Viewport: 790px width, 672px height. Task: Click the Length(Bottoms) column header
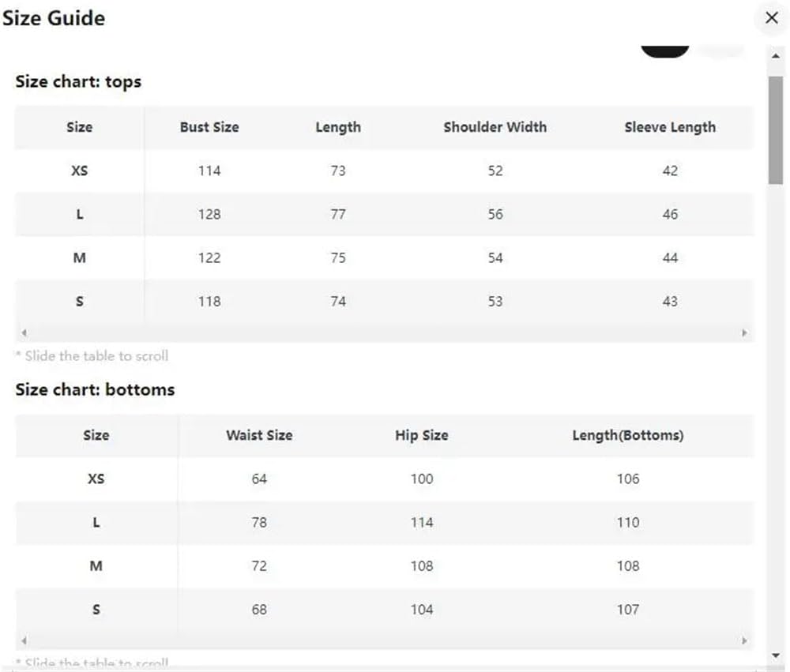tap(628, 435)
